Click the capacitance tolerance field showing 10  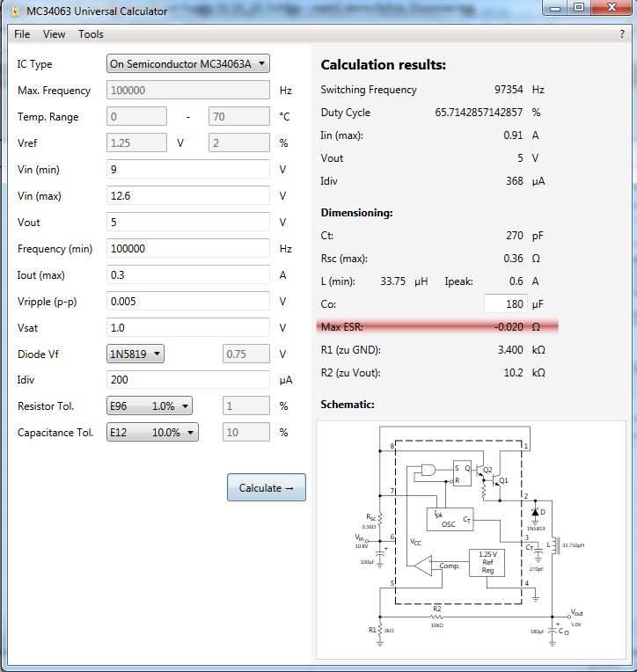(x=246, y=432)
